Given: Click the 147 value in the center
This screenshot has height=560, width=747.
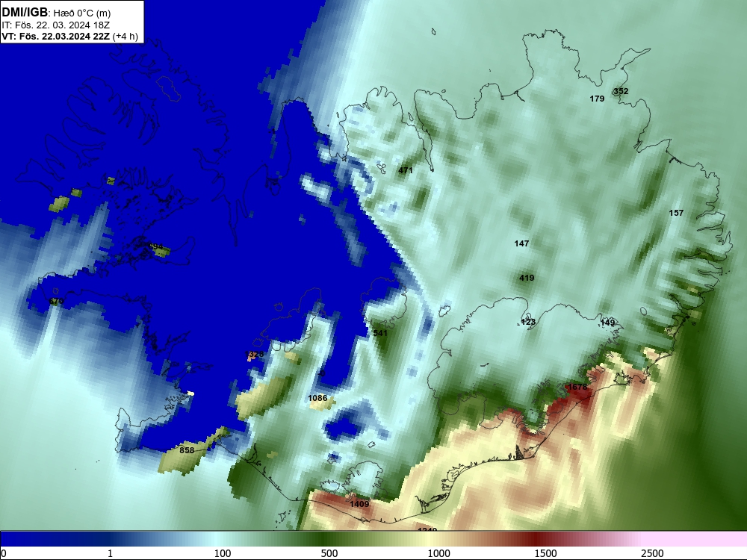Looking at the screenshot, I should pos(521,243).
